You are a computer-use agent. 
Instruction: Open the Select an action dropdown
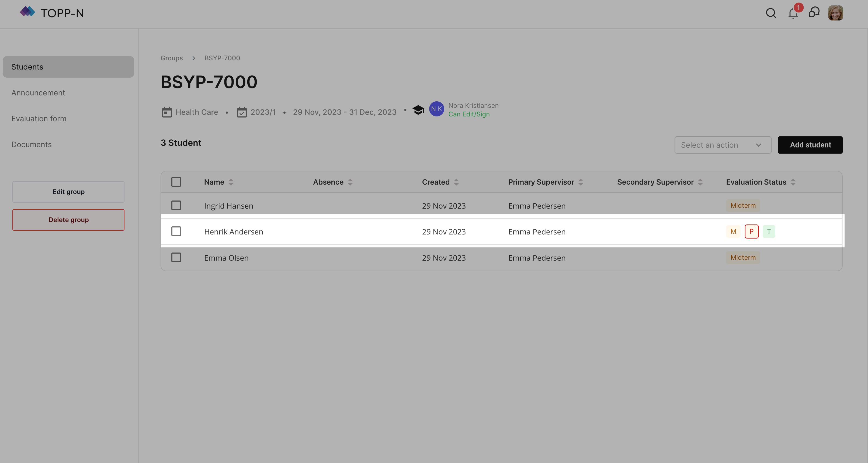[723, 145]
